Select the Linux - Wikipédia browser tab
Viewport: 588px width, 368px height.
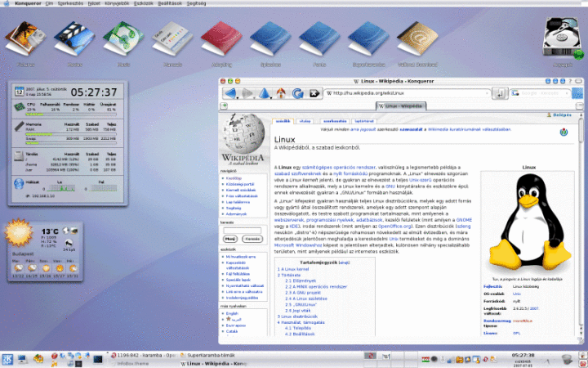401,106
